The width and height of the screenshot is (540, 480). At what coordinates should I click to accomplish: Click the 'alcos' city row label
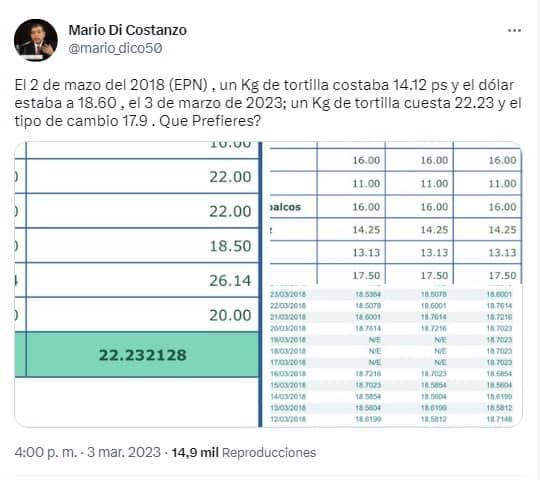click(x=285, y=207)
